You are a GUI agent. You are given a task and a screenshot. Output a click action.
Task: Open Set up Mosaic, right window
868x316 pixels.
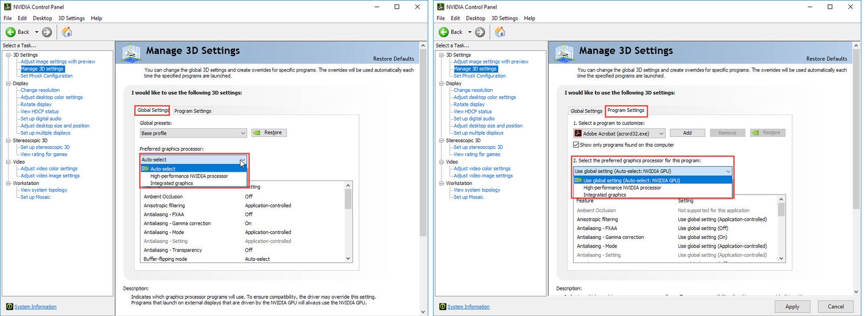(x=468, y=197)
